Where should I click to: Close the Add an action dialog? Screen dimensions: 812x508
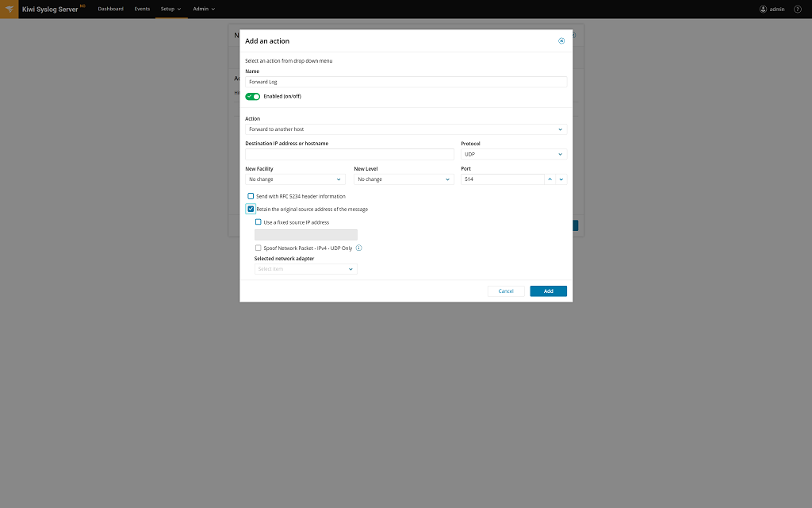[561, 41]
